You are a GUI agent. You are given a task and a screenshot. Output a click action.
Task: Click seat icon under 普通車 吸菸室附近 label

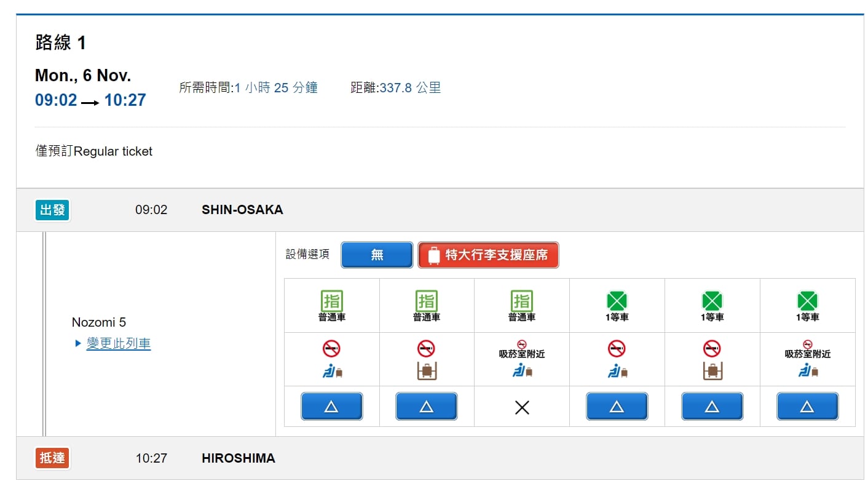tap(523, 370)
